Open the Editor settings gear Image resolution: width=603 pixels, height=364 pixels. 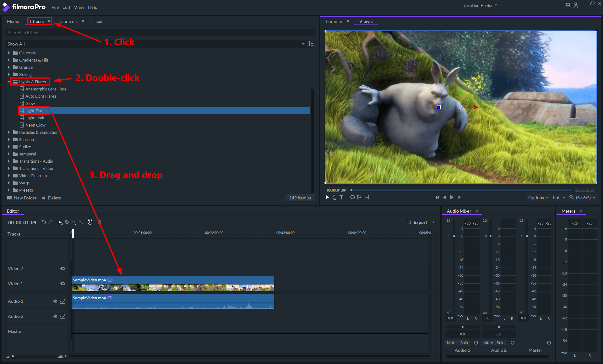[x=100, y=222]
